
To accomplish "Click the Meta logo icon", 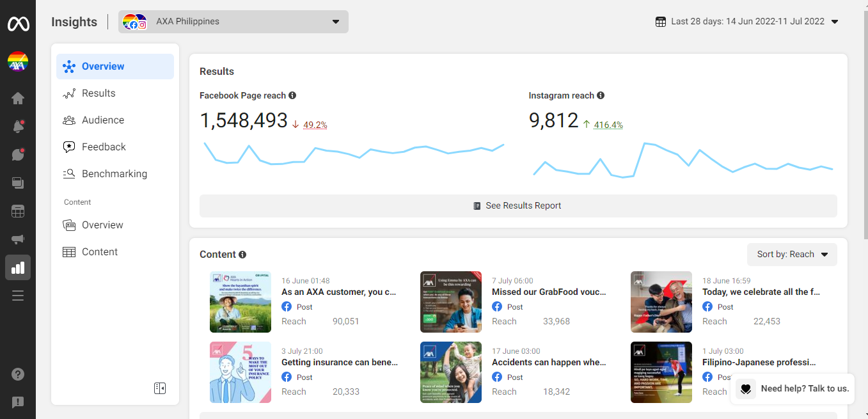I will tap(18, 24).
